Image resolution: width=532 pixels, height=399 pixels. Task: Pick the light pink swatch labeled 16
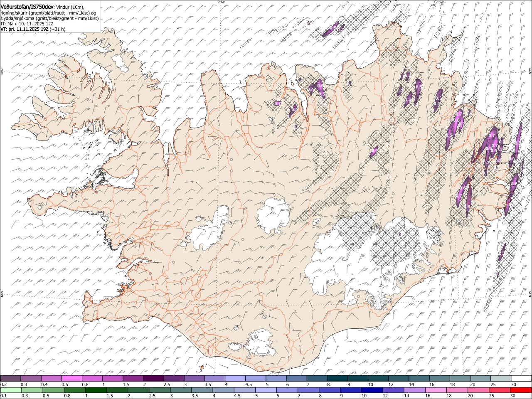pos(435,390)
